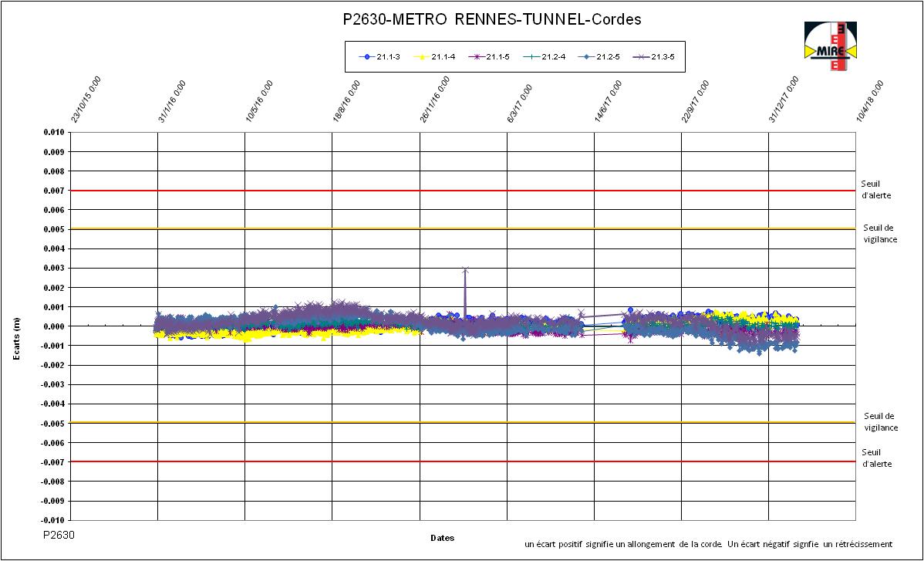Image resolution: width=924 pixels, height=561 pixels.
Task: Click Seuil de vigilance label beside 0.005 line
Action: pyautogui.click(x=880, y=233)
